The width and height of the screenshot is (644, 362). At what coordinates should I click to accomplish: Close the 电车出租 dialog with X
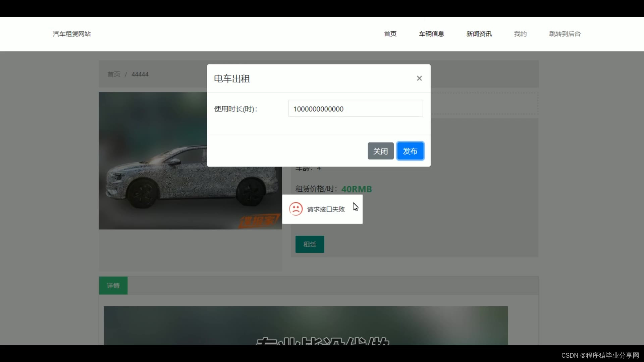pyautogui.click(x=419, y=78)
